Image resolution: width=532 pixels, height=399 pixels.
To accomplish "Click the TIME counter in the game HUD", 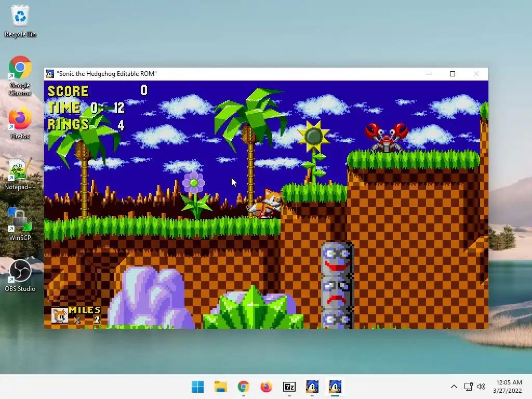I will [87, 108].
